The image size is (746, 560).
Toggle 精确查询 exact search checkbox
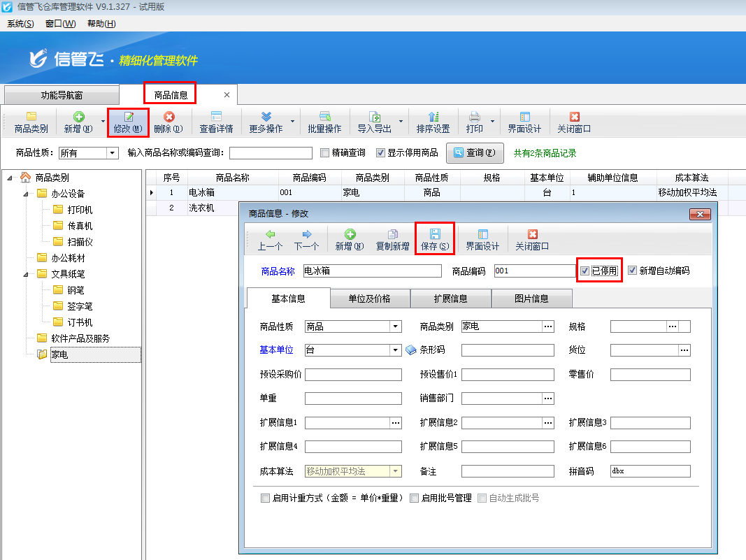pyautogui.click(x=325, y=153)
